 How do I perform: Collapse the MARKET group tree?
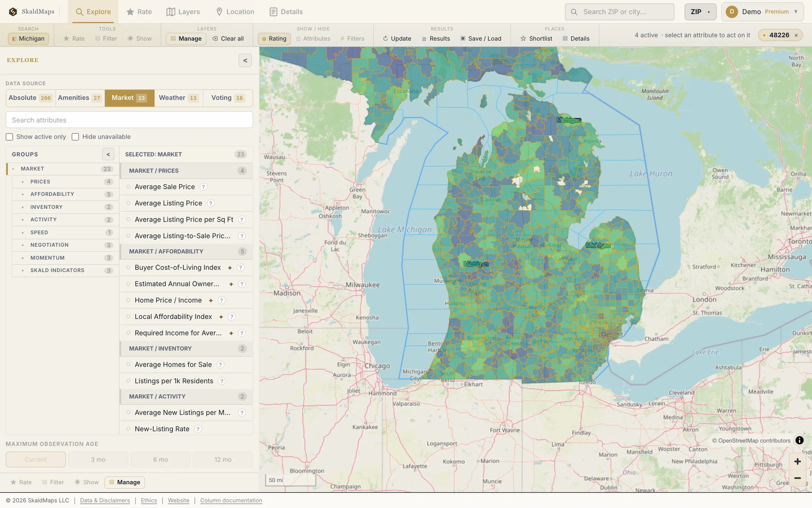click(x=13, y=169)
